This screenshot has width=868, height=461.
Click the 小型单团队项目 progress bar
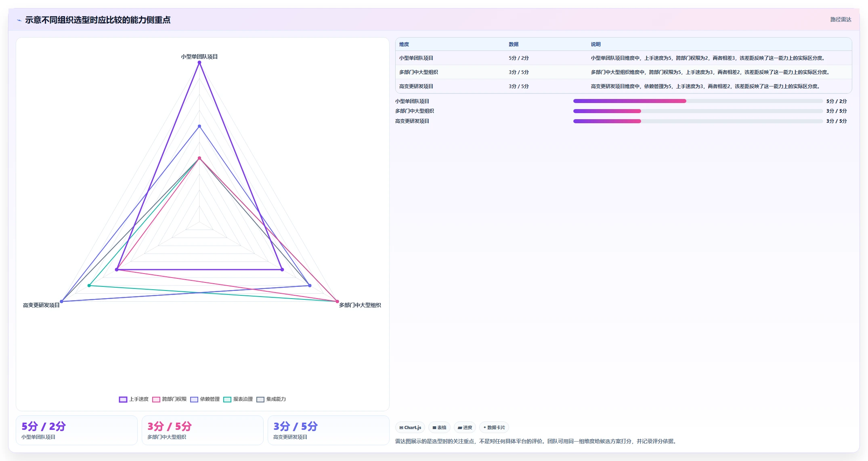(x=698, y=101)
